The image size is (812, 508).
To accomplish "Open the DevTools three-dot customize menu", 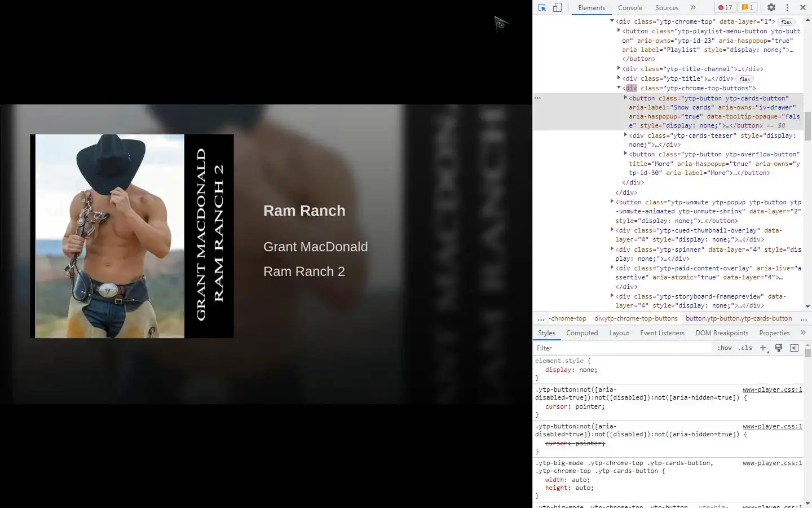I will [787, 7].
